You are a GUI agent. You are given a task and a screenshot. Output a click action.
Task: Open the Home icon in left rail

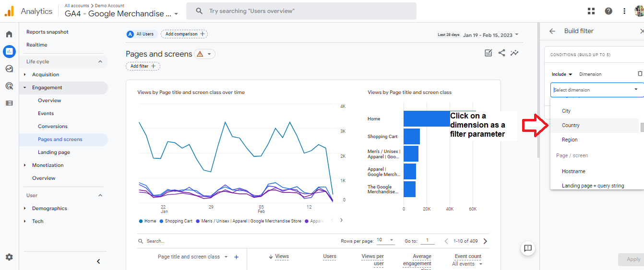pos(9,35)
